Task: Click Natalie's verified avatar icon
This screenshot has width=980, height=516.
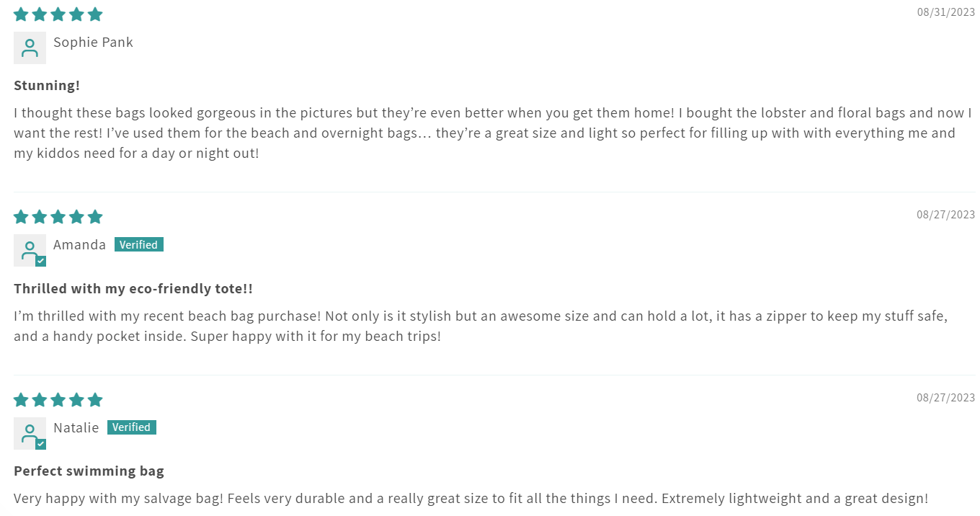Action: pyautogui.click(x=30, y=433)
